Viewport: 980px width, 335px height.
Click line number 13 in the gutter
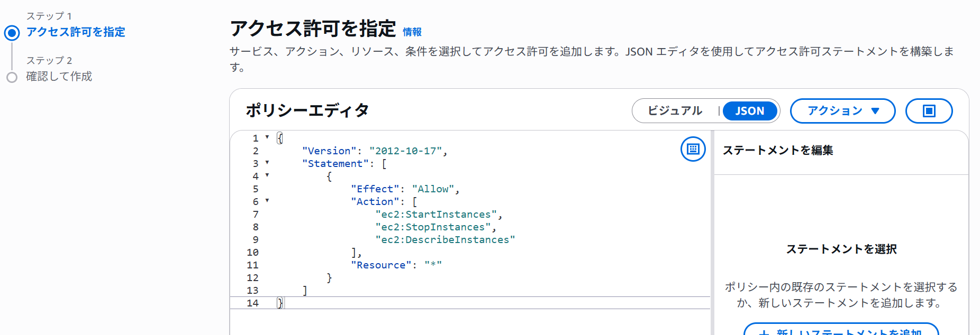(252, 291)
